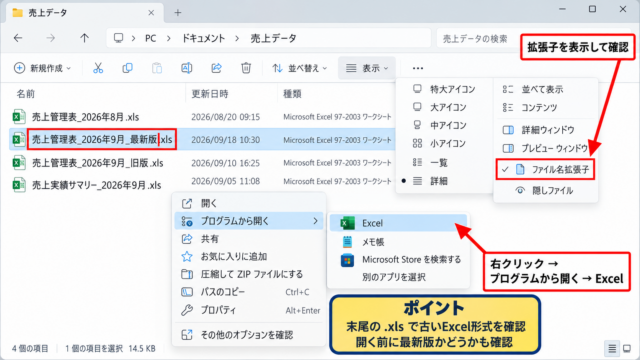
Task: Click the Copy icon in toolbar
Action: pyautogui.click(x=127, y=68)
